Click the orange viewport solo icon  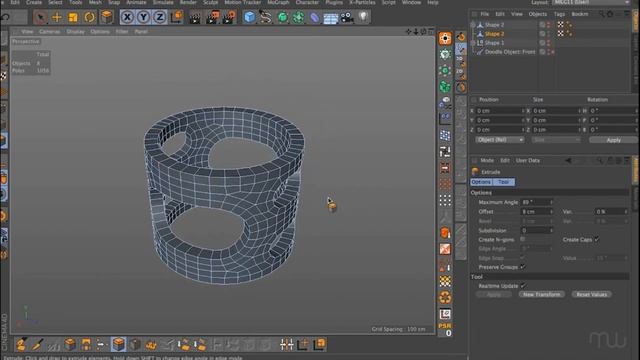445,38
